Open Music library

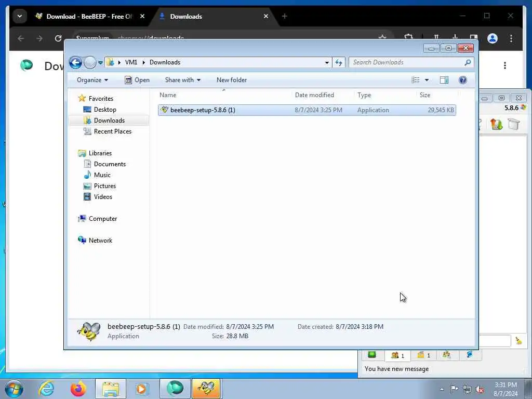pos(102,175)
